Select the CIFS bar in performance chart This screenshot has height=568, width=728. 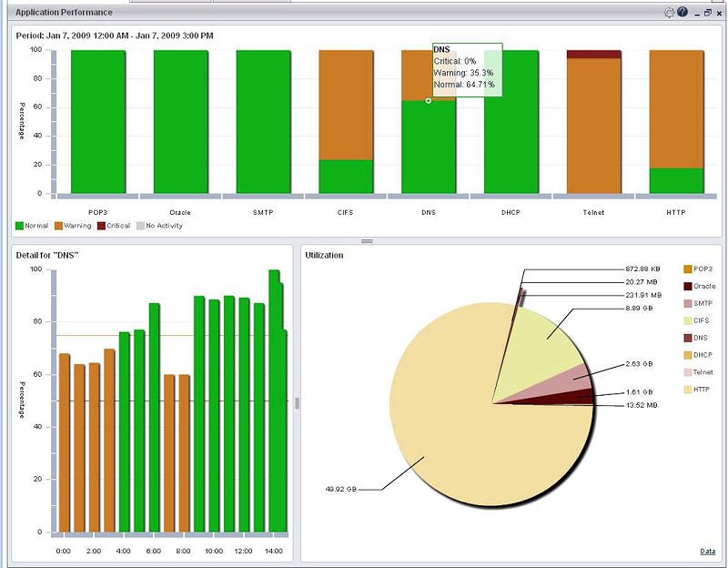pyautogui.click(x=346, y=122)
